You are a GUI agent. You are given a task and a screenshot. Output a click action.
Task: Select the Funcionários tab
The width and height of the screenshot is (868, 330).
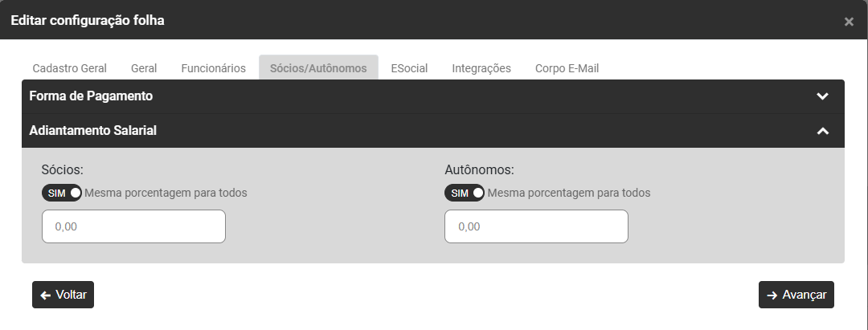[213, 68]
